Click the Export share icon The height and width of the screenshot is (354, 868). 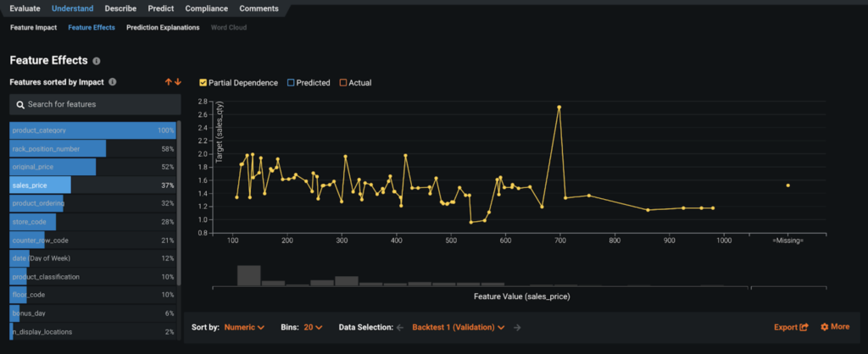pyautogui.click(x=804, y=327)
